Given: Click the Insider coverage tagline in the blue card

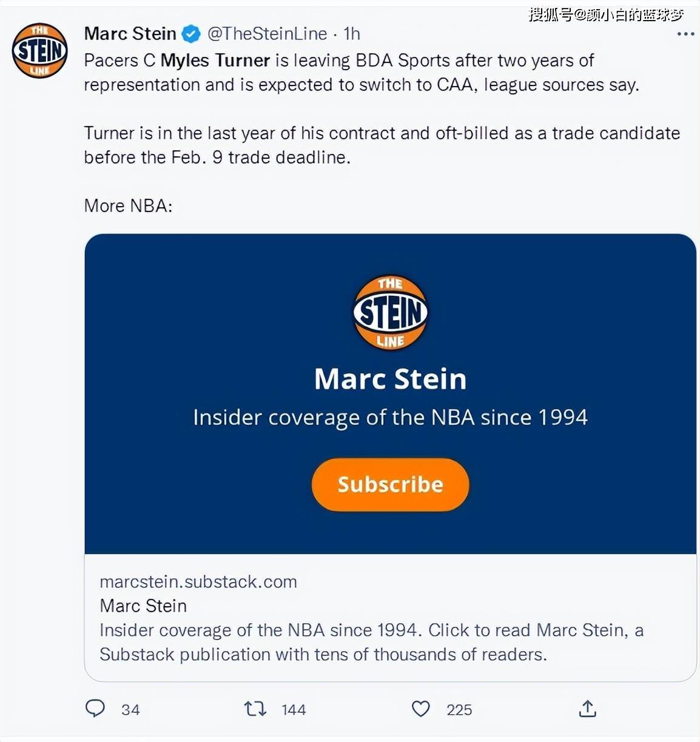Looking at the screenshot, I should (x=390, y=418).
